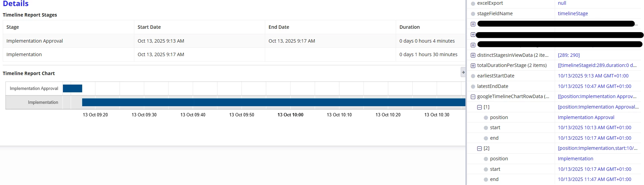Select the Implementation Approval table row
644x185 pixels.
pyautogui.click(x=234, y=41)
